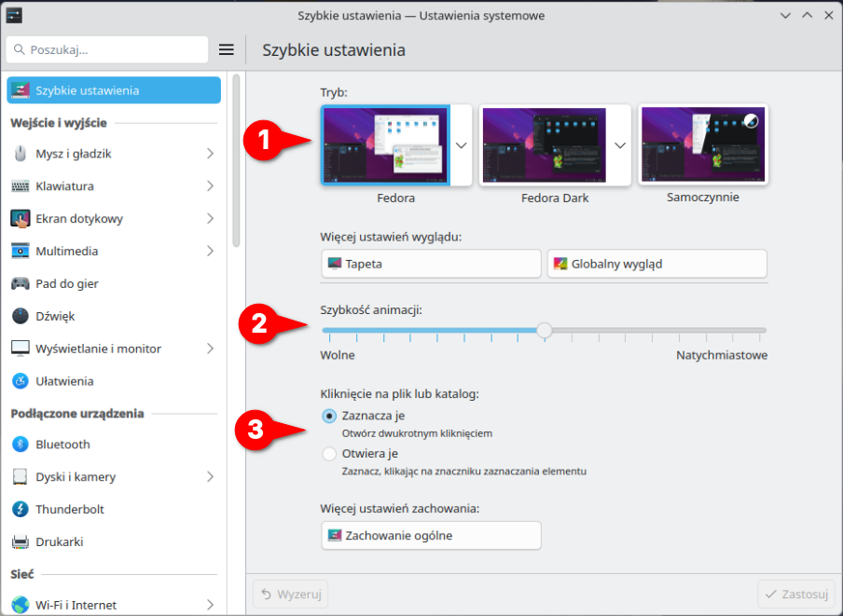
Task: Select the 'Zaznacza je' radio option
Action: [329, 416]
